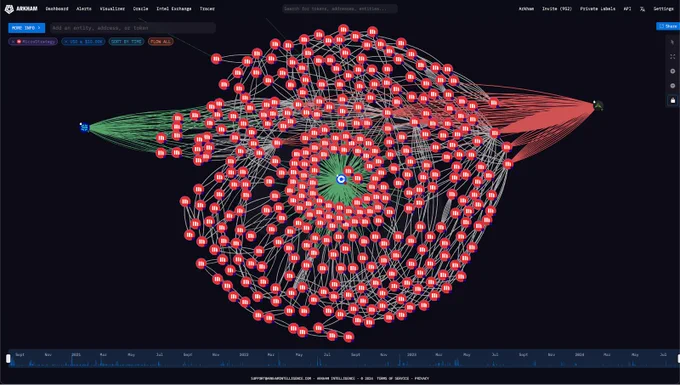Remove the USD ≥ $10.00K filter chip

[66, 42]
